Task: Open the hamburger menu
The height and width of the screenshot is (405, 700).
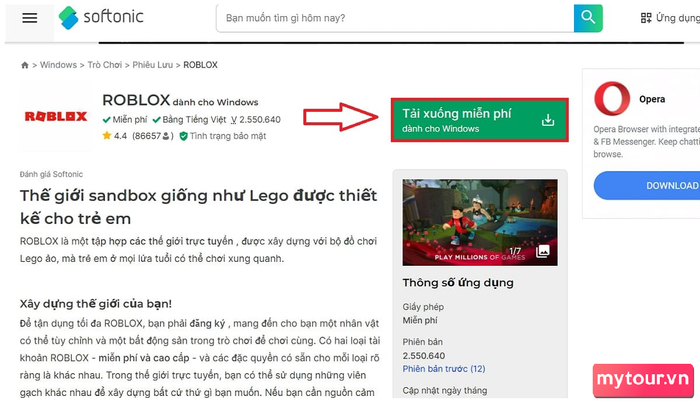Action: point(29,18)
